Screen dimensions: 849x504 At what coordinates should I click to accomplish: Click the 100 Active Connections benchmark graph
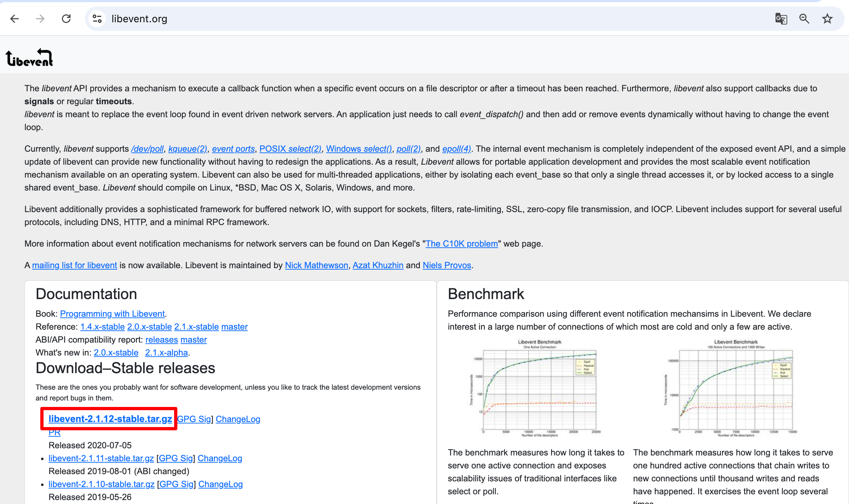coord(734,388)
